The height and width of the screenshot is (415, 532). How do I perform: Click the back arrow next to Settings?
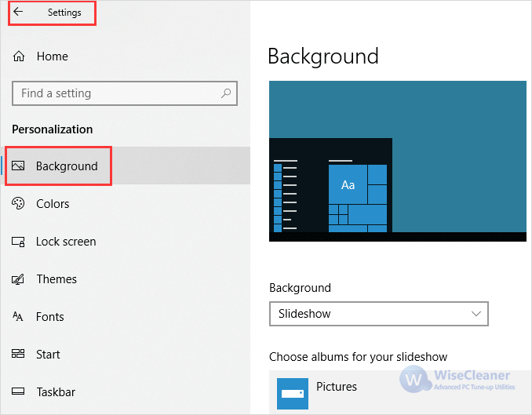18,12
